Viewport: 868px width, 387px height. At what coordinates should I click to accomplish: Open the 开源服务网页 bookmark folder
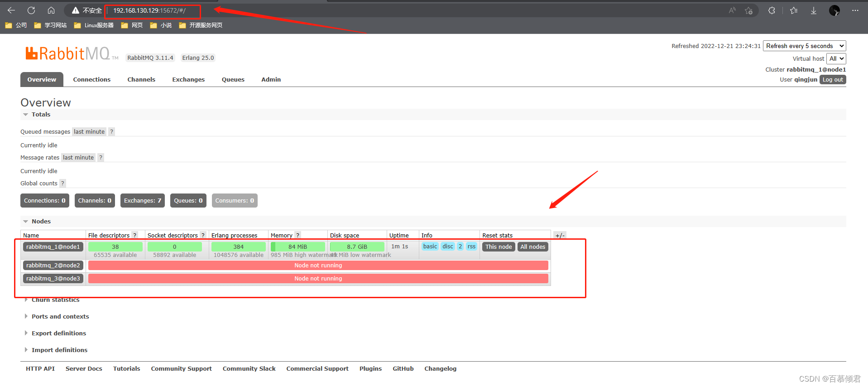click(201, 25)
